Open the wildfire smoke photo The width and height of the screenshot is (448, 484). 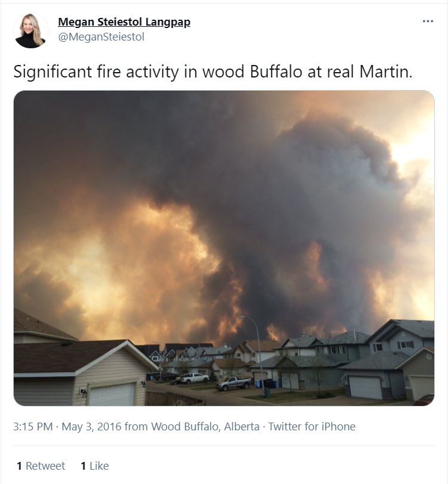pos(224,248)
